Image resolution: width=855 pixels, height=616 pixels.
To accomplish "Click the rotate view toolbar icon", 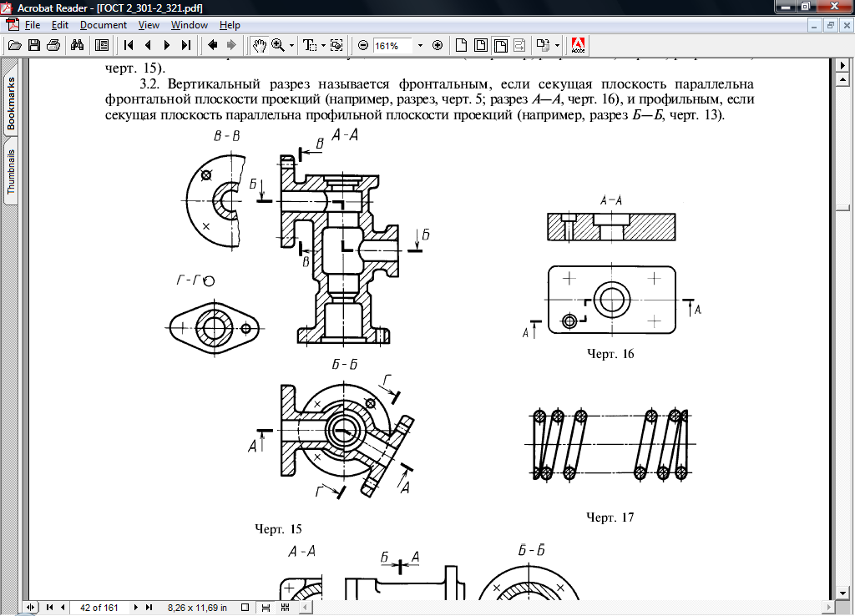I will point(543,45).
